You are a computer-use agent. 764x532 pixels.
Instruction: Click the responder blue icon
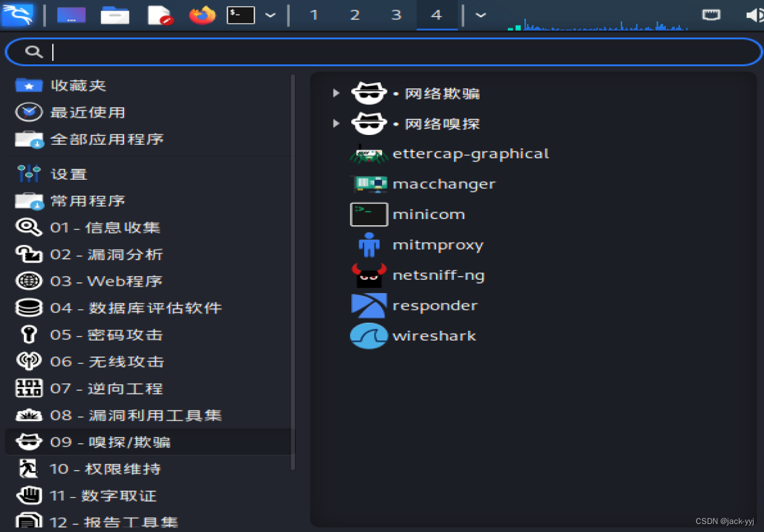click(368, 305)
